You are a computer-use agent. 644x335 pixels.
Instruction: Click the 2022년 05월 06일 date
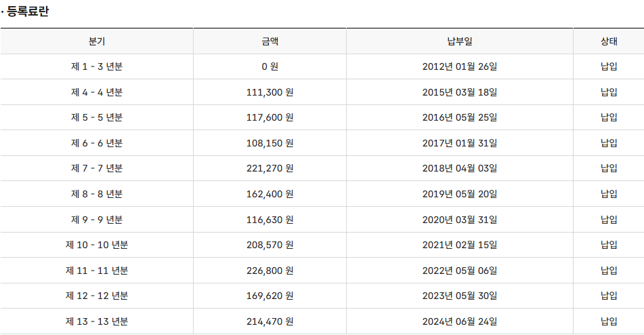(459, 271)
